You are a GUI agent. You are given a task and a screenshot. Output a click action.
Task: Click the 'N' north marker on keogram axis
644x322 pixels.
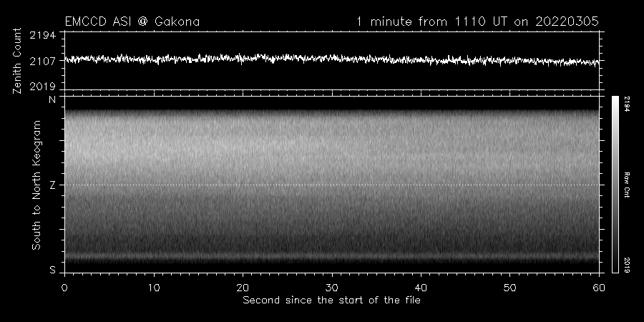(x=52, y=99)
